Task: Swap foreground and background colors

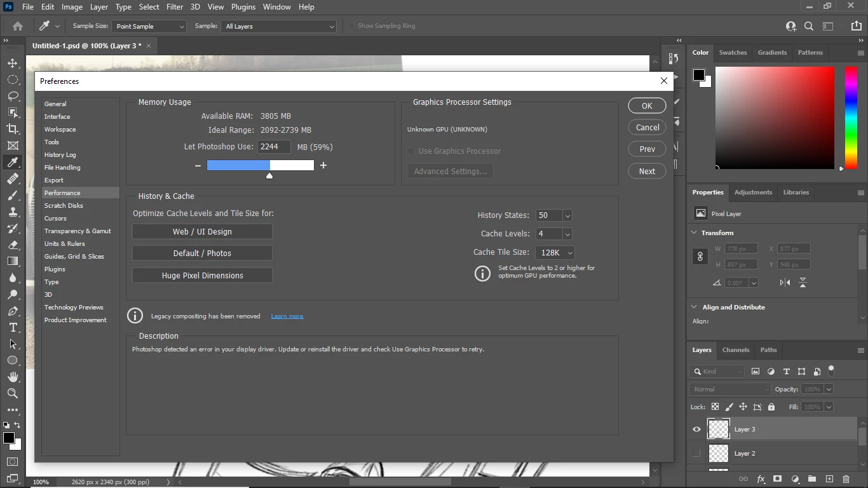Action: coord(18,425)
